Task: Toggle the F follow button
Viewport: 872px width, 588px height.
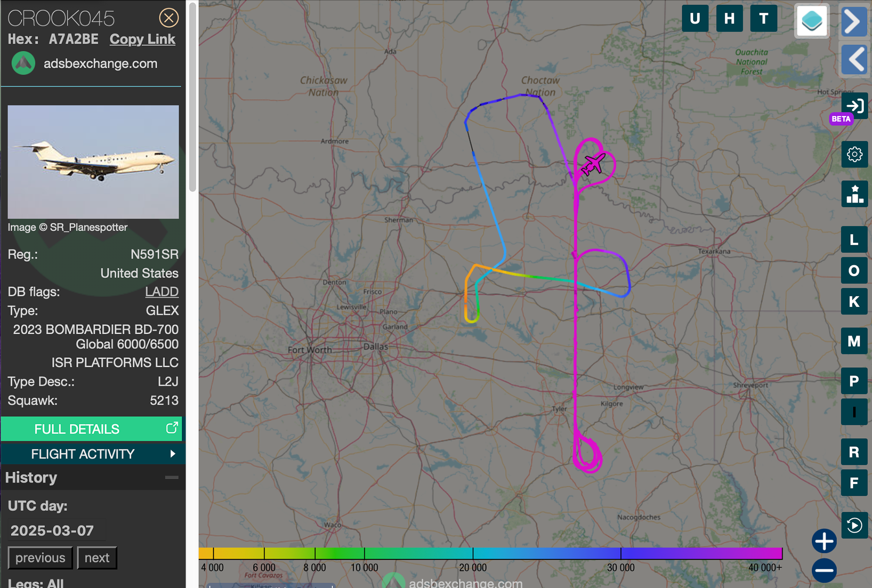Action: [x=854, y=483]
